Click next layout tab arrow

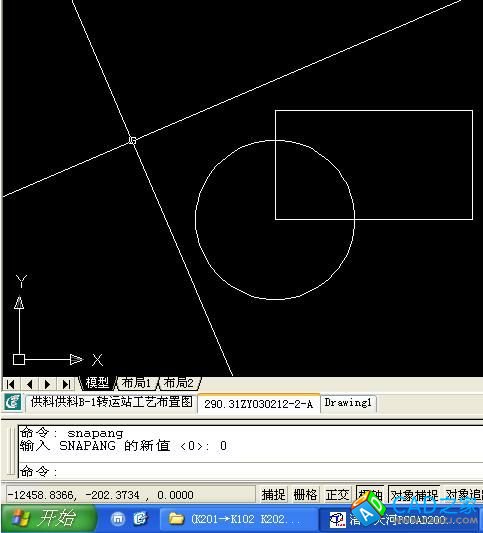tap(48, 384)
